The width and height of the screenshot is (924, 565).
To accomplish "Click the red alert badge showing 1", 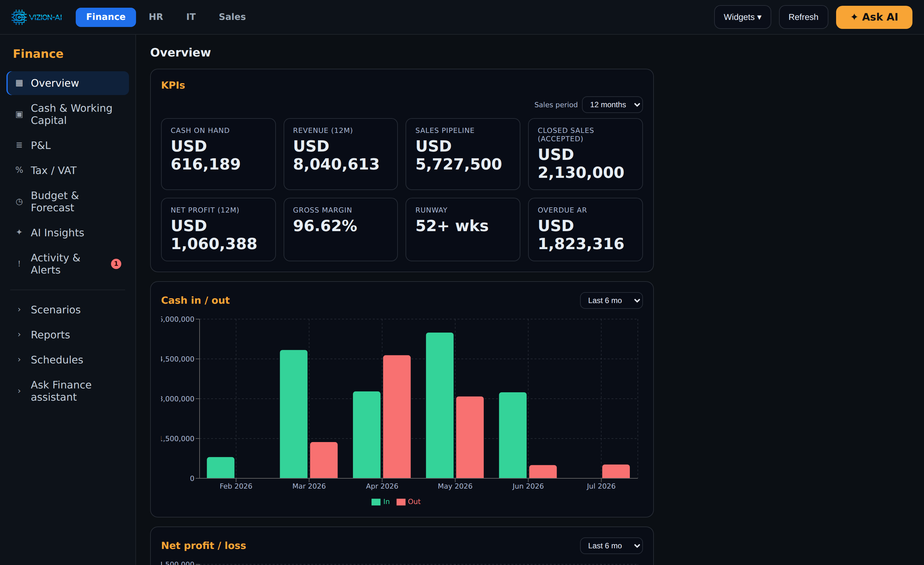I will [x=116, y=264].
